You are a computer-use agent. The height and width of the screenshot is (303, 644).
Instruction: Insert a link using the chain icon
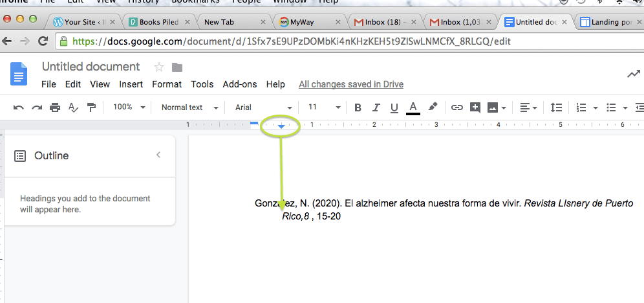point(457,107)
